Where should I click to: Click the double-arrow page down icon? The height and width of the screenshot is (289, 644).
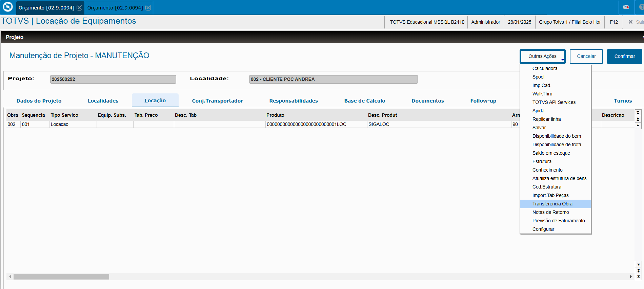coord(639,271)
